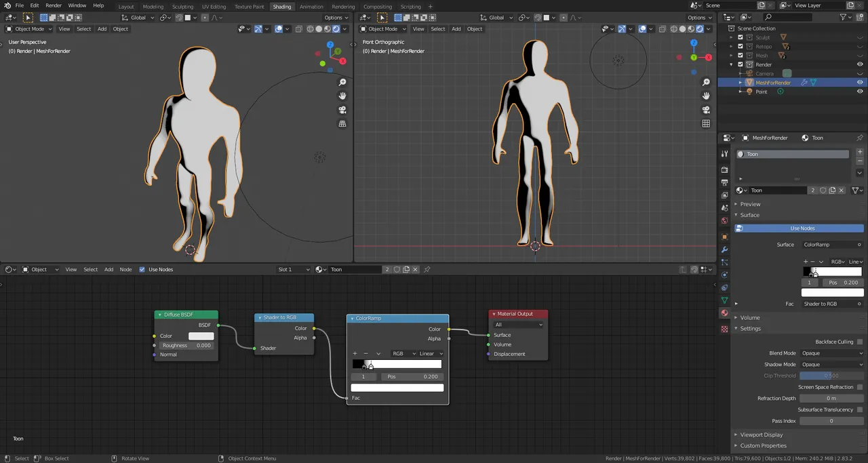This screenshot has width=868, height=463.
Task: Toggle camera view icon in left viewport
Action: coord(342,110)
